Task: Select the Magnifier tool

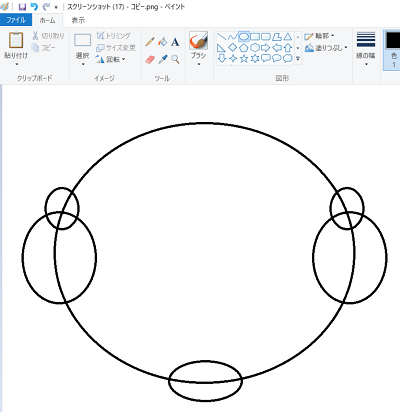Action: click(175, 60)
